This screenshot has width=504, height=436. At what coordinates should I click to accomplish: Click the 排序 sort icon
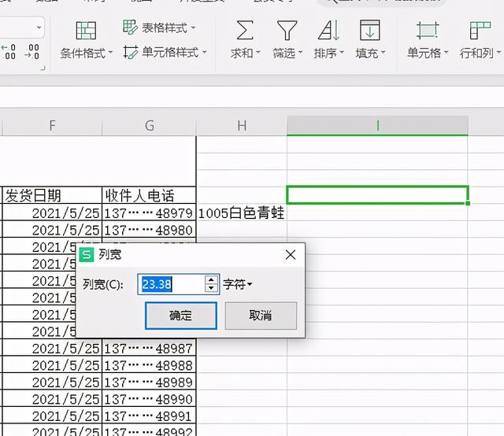tap(329, 30)
